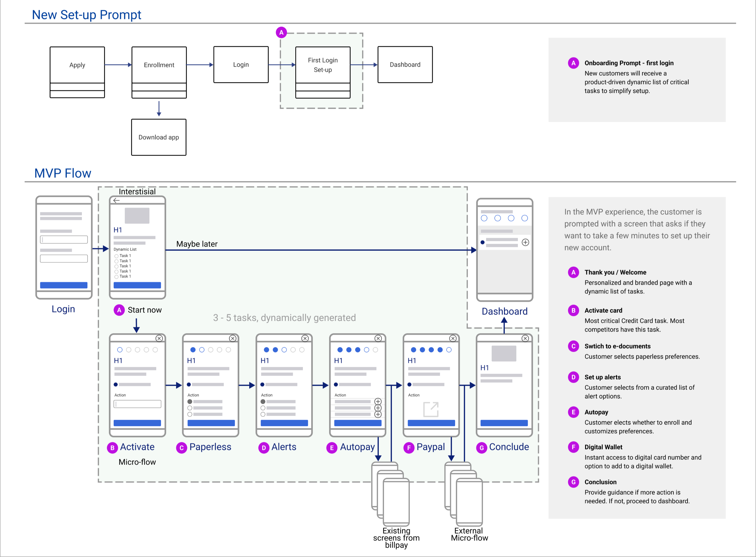The width and height of the screenshot is (756, 557).
Task: Close the Paperless screen with its X icon
Action: (233, 338)
